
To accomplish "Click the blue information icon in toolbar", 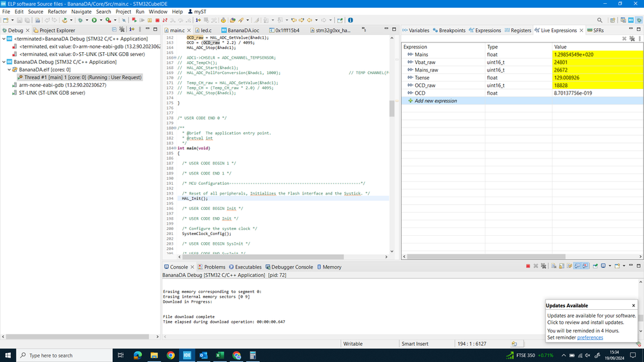I will (351, 20).
